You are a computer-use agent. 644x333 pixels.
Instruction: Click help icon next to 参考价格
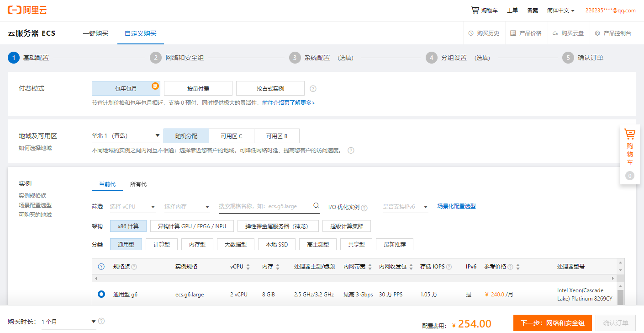click(510, 267)
